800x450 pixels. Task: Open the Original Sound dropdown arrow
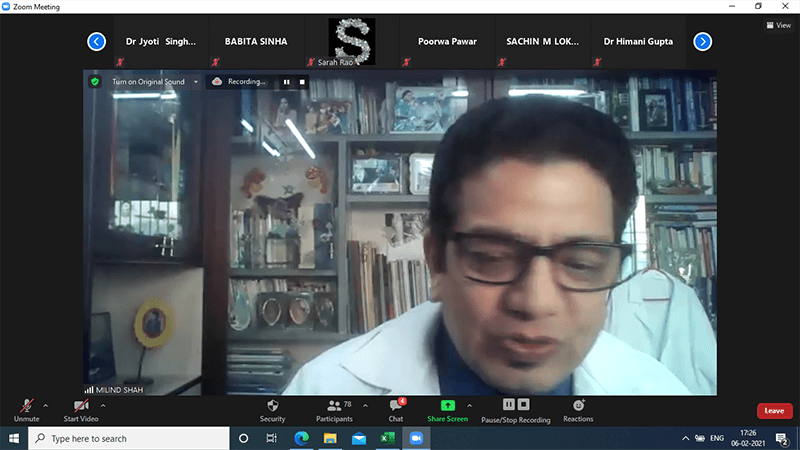[195, 82]
